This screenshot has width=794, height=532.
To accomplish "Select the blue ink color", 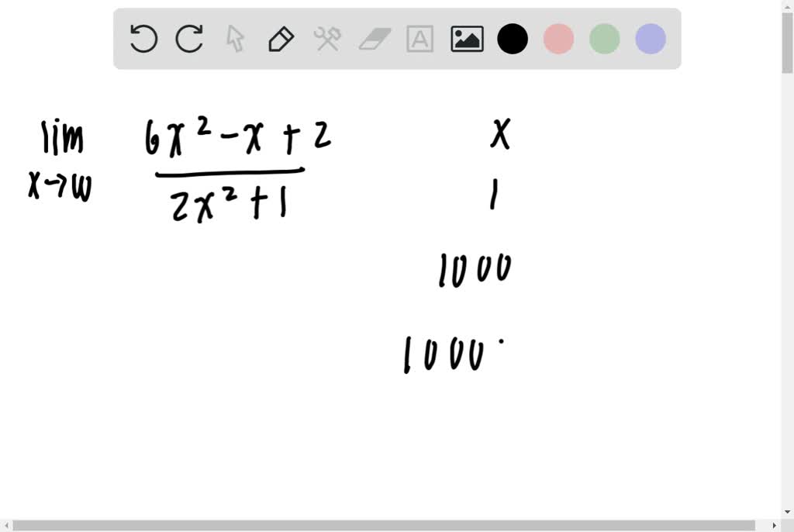I will pyautogui.click(x=650, y=38).
